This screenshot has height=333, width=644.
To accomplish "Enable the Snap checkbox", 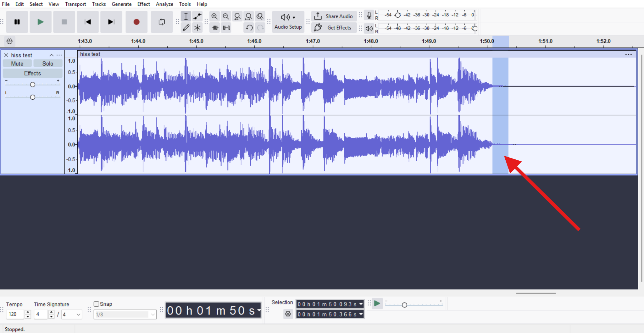I will (x=96, y=304).
